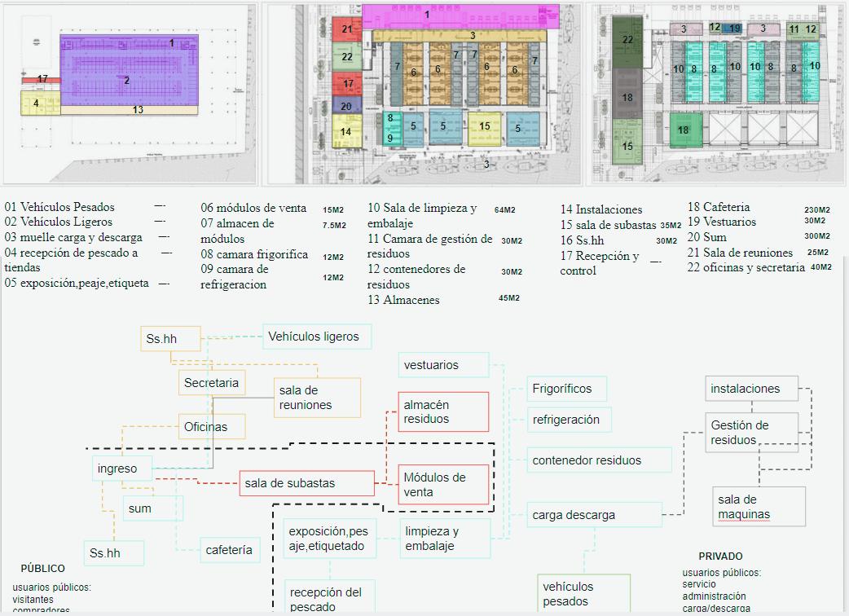Click the cafetería diagram box
This screenshot has width=849, height=616.
pyautogui.click(x=230, y=550)
